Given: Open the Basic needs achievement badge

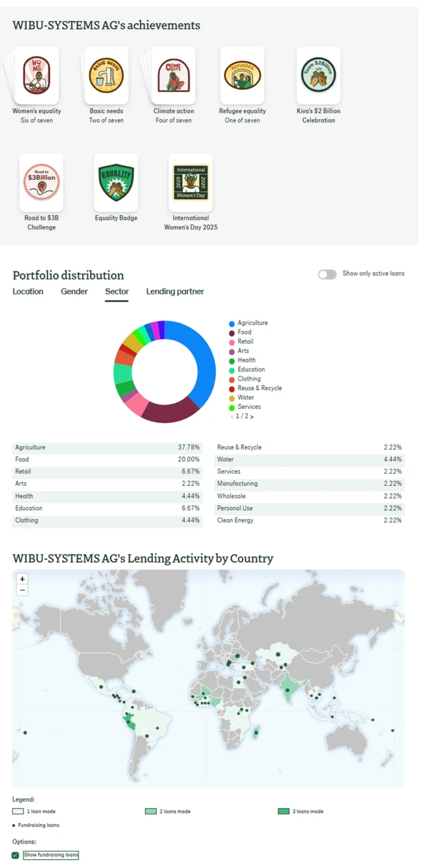Looking at the screenshot, I should pyautogui.click(x=106, y=75).
